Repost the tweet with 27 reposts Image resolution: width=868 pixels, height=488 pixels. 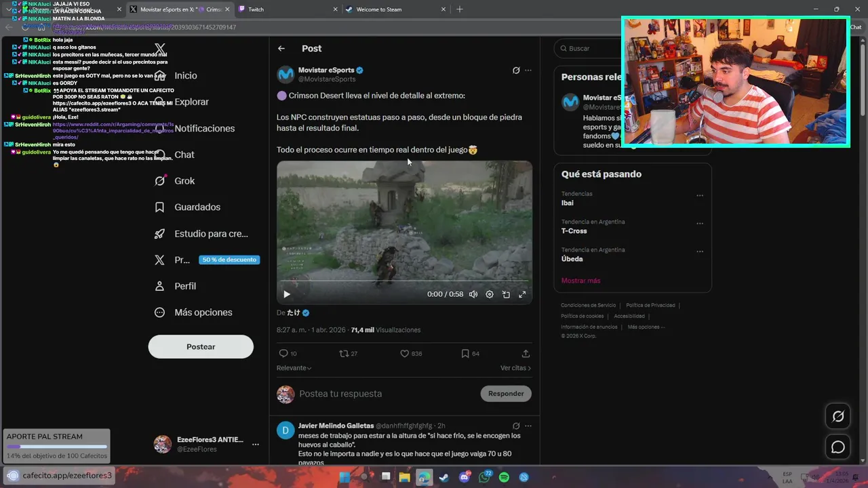(x=348, y=354)
